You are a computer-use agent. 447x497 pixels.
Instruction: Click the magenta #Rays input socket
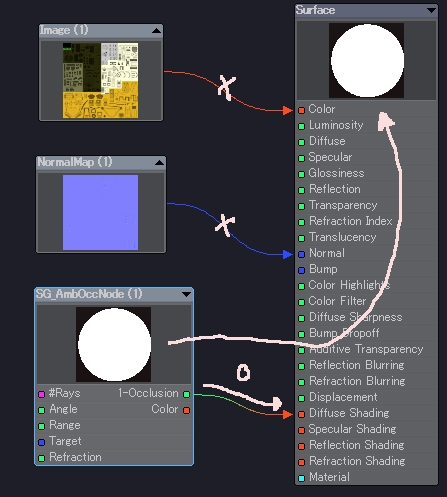41,394
